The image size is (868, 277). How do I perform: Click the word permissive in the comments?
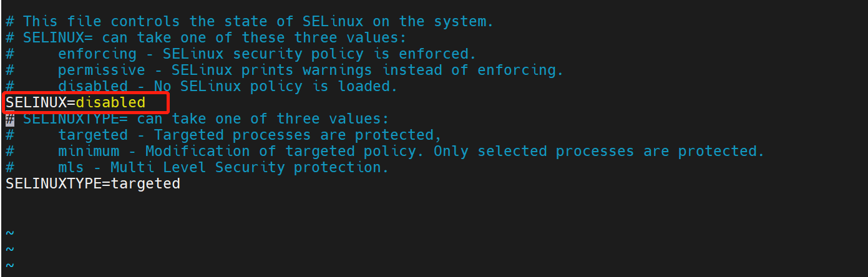coord(102,70)
